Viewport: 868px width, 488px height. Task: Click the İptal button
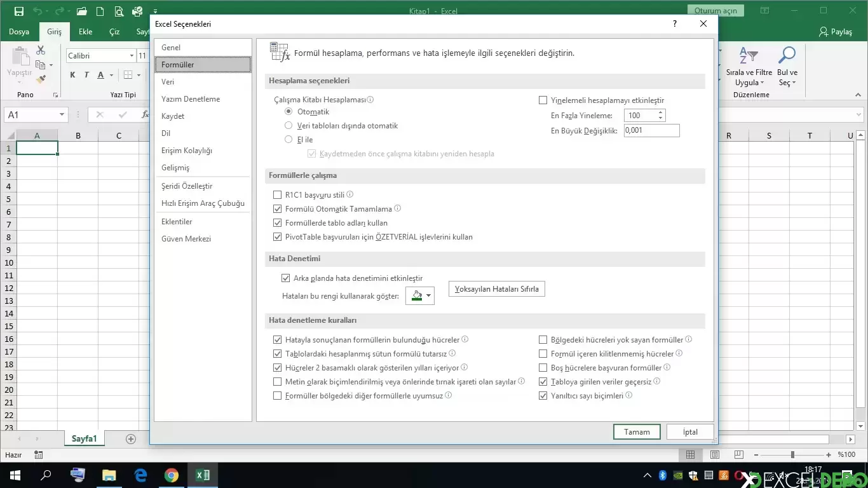(x=690, y=432)
